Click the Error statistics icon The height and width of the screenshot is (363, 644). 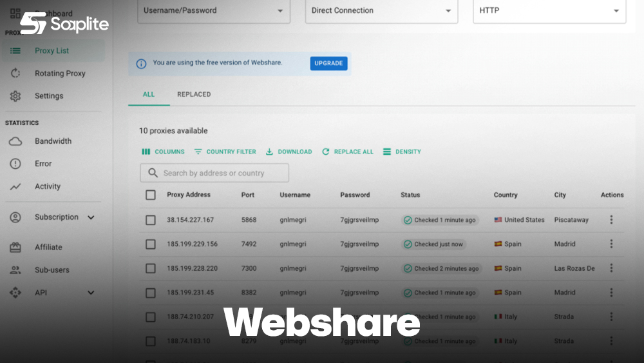pyautogui.click(x=15, y=164)
